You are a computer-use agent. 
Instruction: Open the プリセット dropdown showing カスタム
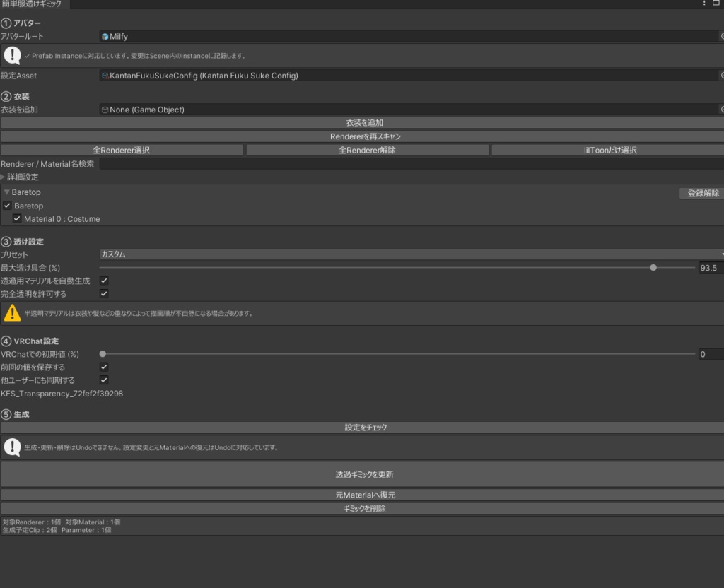[x=411, y=254]
